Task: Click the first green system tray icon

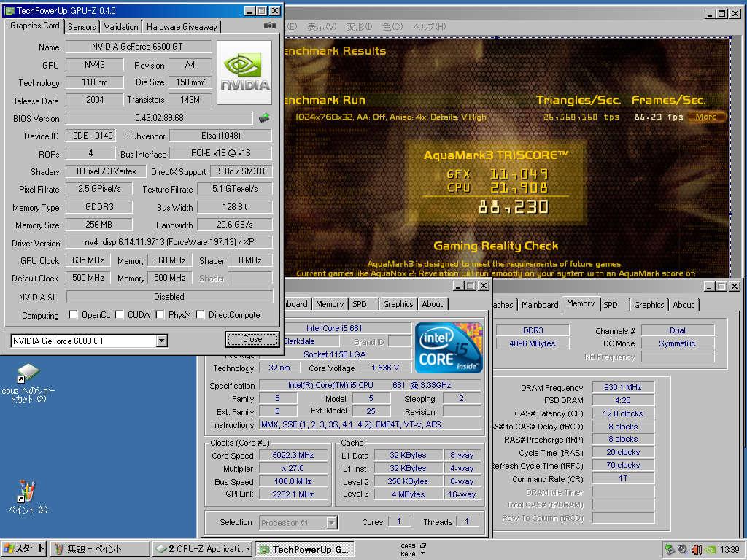Action: click(670, 550)
